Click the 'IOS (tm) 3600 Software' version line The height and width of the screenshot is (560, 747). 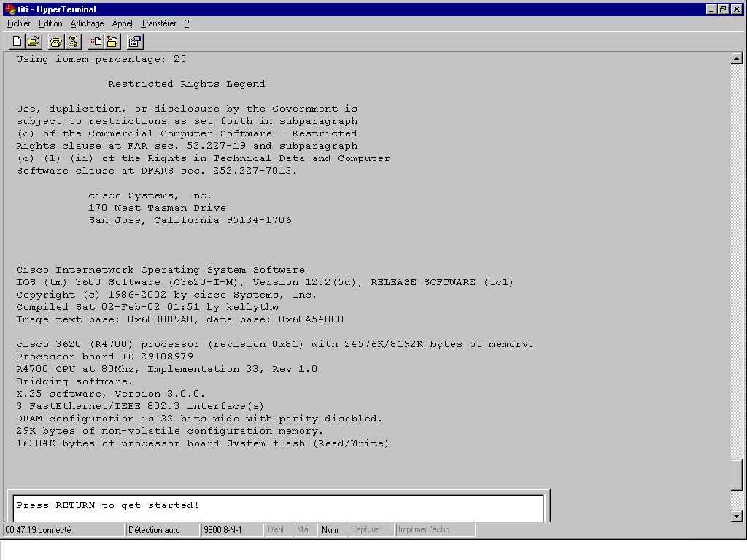[x=265, y=282]
